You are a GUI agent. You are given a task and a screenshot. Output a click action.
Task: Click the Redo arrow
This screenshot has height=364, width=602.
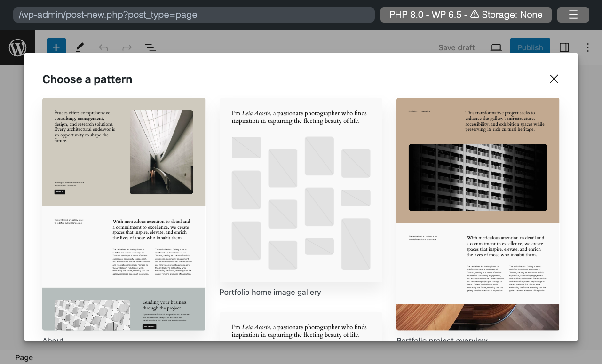point(127,47)
